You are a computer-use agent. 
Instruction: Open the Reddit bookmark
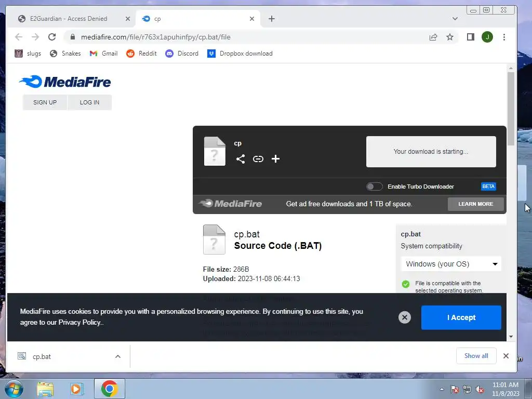tap(141, 54)
